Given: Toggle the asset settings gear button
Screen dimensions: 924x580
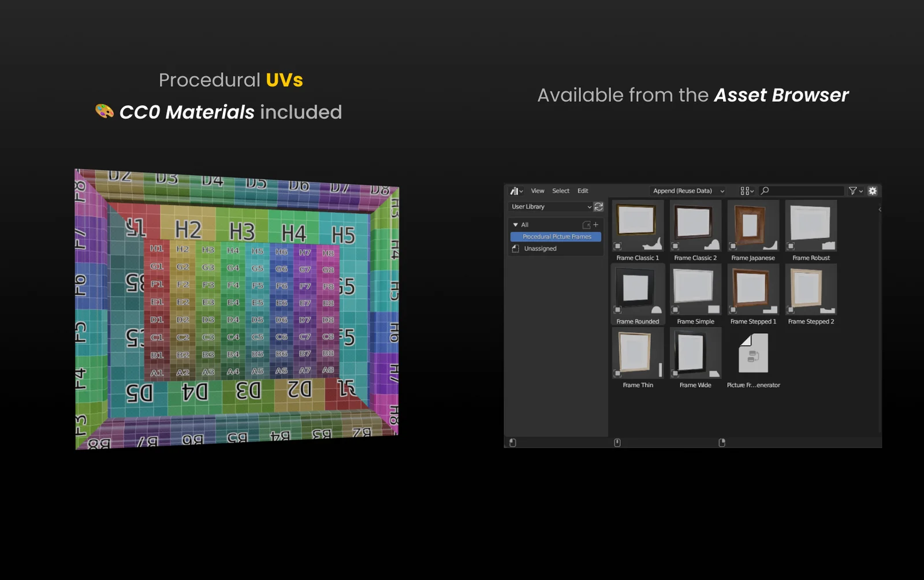Looking at the screenshot, I should click(x=873, y=191).
